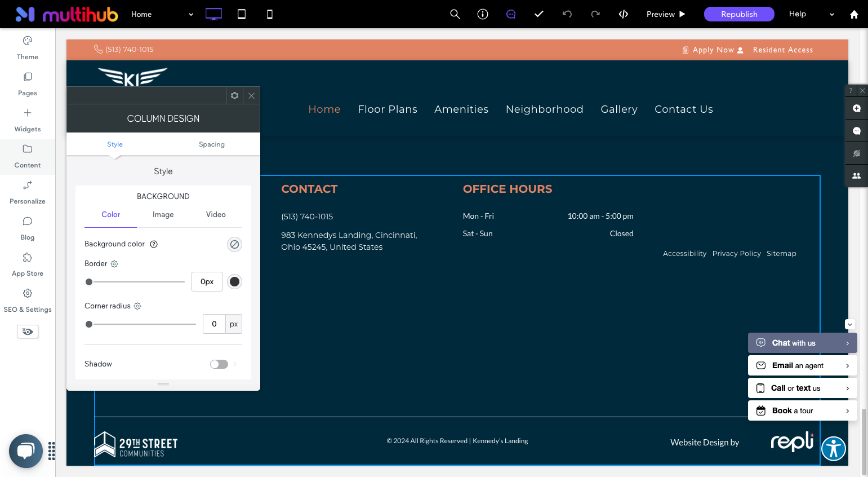Image resolution: width=868 pixels, height=477 pixels.
Task: Open developer mode code icon
Action: click(624, 14)
